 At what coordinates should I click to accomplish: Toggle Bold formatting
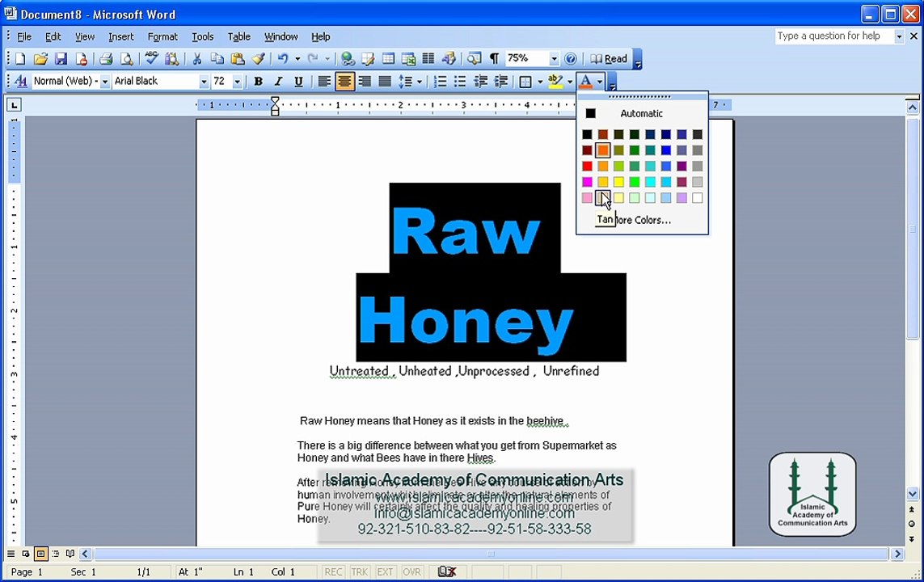point(258,82)
